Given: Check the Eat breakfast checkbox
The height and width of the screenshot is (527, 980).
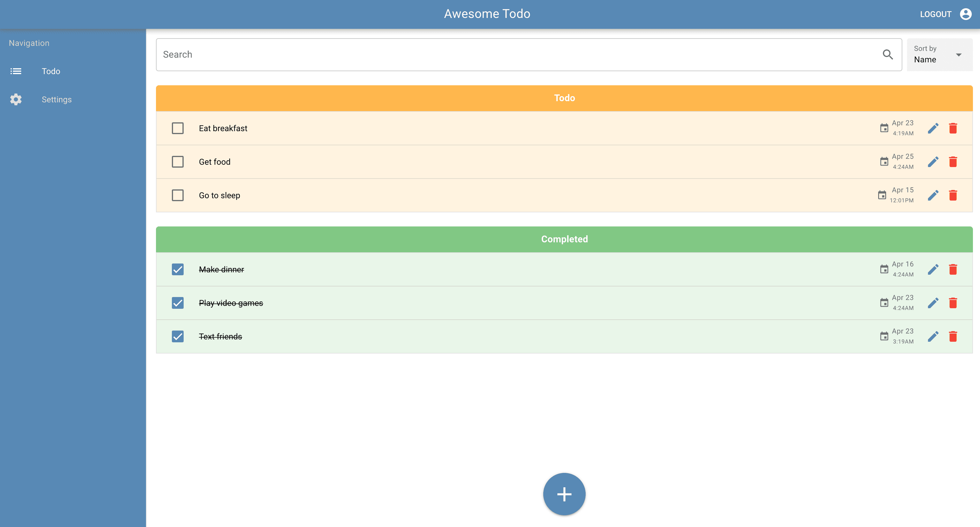Looking at the screenshot, I should click(178, 128).
